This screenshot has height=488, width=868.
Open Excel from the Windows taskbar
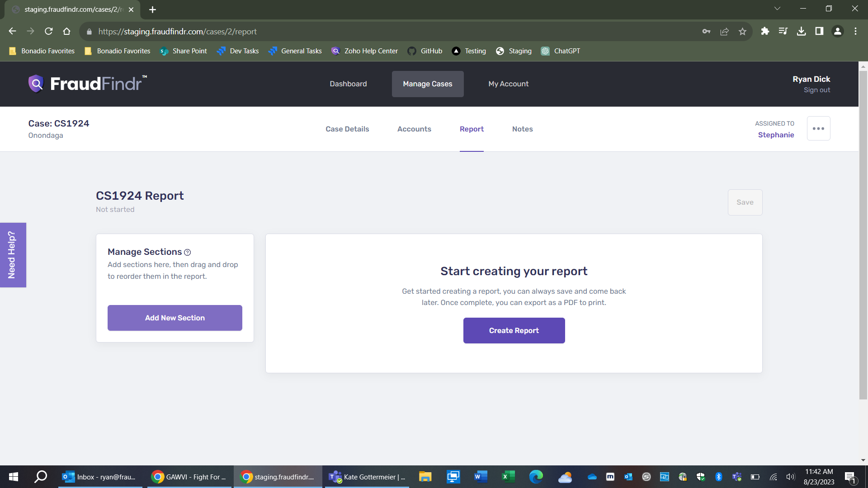[508, 477]
